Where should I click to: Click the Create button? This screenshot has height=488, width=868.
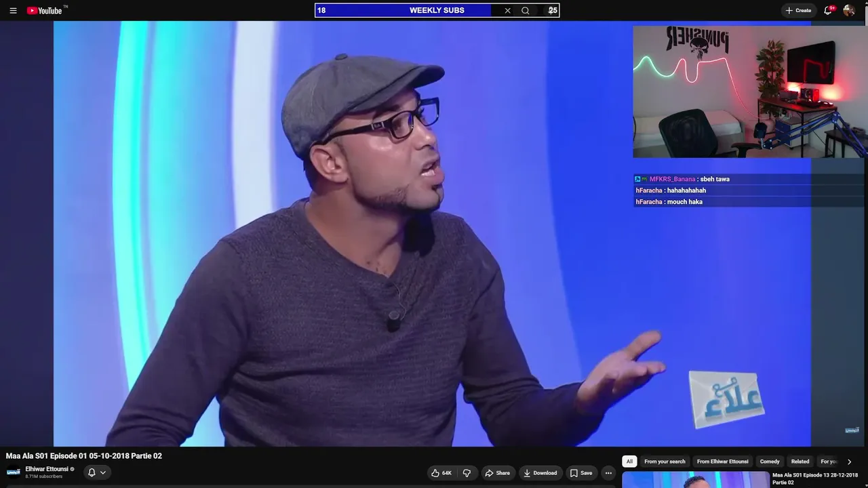pyautogui.click(x=798, y=10)
